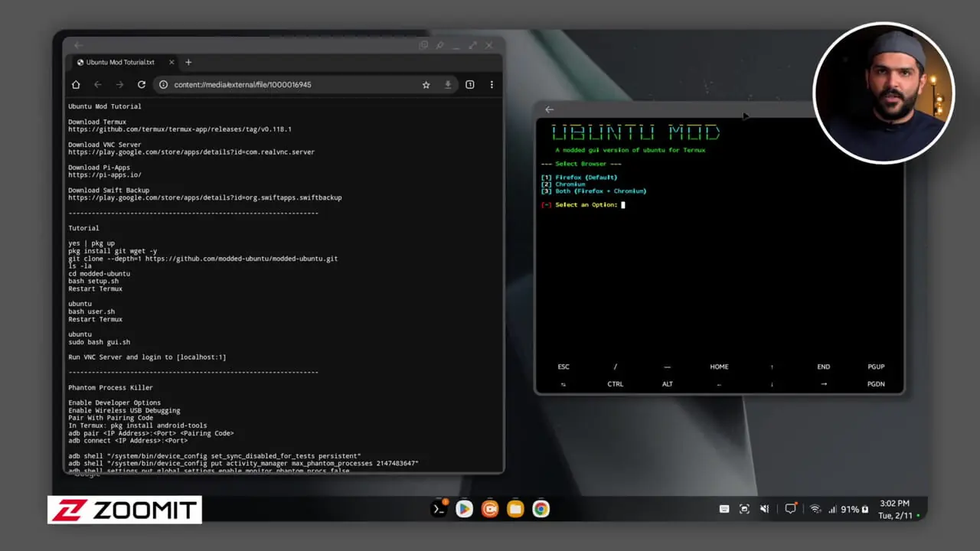
Task: Open Chrome from the taskbar
Action: point(541,509)
